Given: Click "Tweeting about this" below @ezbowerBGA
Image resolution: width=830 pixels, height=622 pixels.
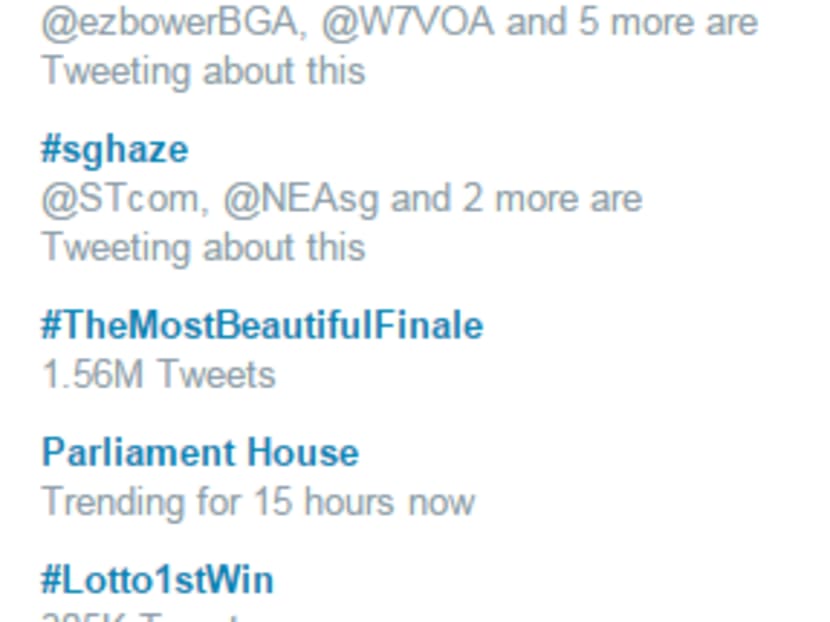Looking at the screenshot, I should pyautogui.click(x=203, y=71).
